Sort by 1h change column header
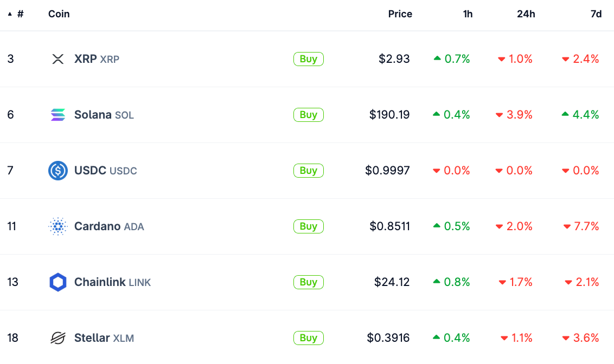 [x=468, y=14]
